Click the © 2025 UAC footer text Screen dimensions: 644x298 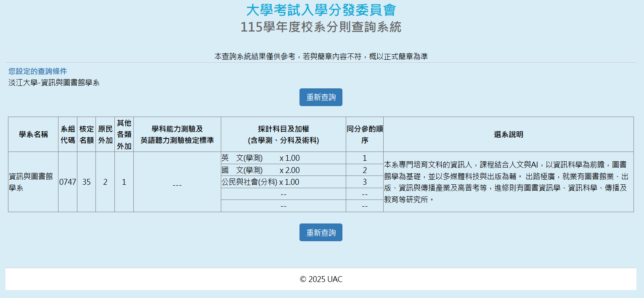pos(321,279)
